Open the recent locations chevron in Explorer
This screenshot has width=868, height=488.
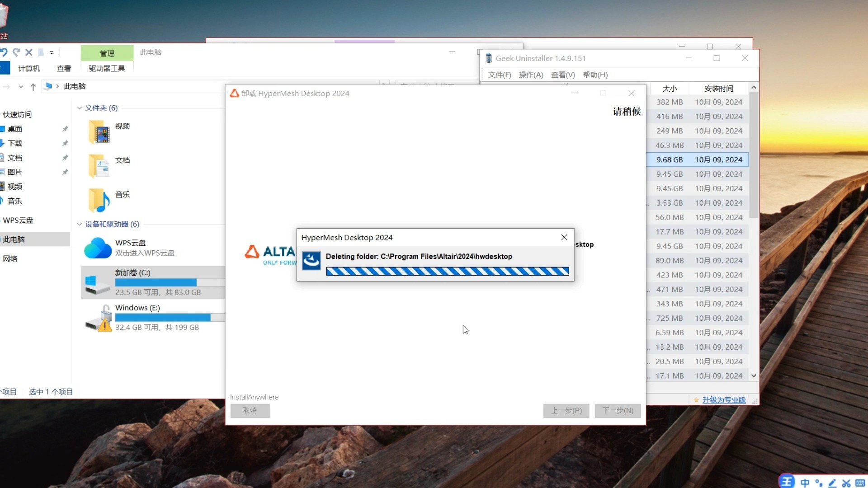(x=21, y=87)
